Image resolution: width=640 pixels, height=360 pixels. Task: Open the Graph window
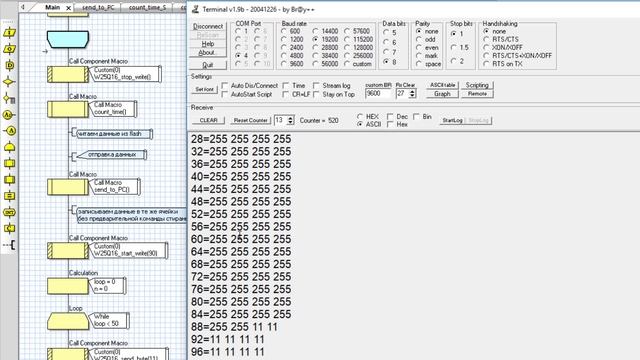pos(442,94)
